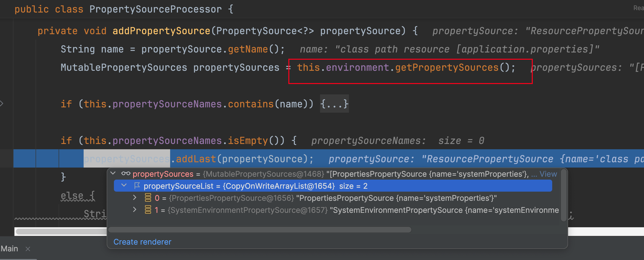Close the Main tab

point(28,249)
